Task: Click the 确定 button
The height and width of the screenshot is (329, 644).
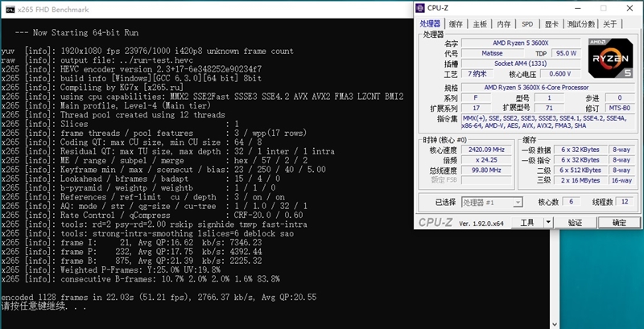Action: (619, 223)
